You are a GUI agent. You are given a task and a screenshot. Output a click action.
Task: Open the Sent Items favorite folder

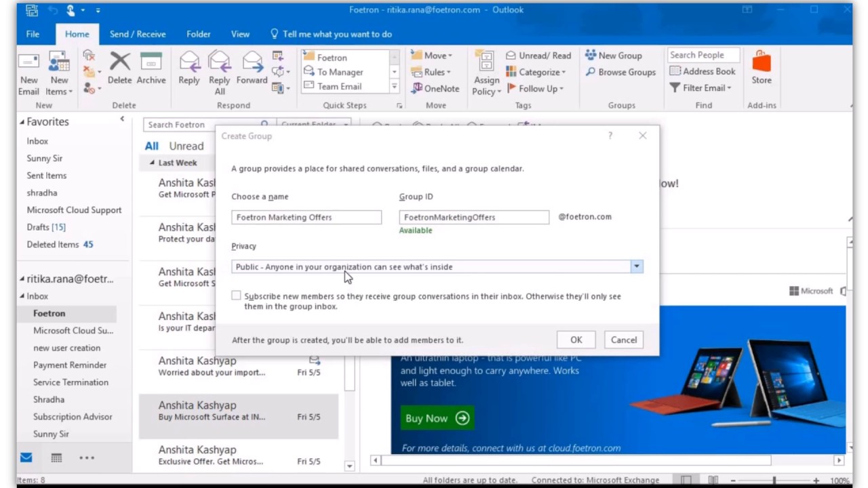(47, 176)
